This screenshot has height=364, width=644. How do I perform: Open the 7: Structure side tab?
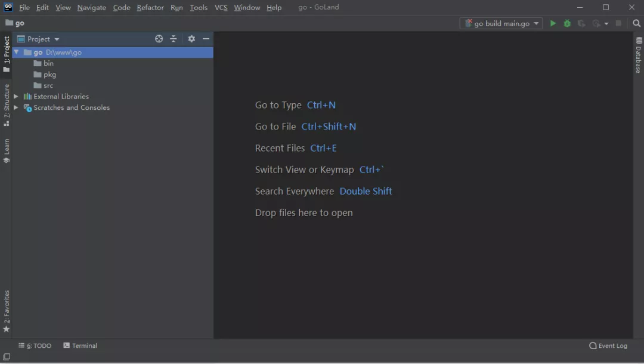tap(6, 105)
